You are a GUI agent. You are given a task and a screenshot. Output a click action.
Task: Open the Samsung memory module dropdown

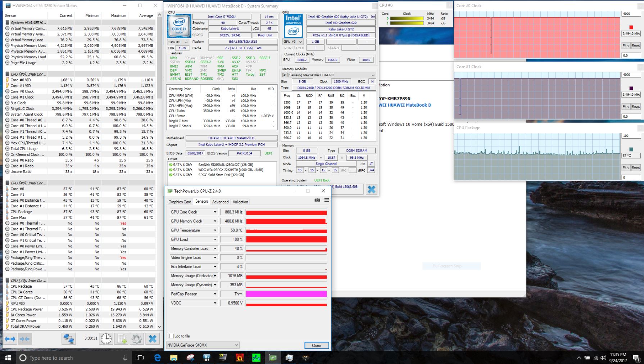tap(328, 75)
